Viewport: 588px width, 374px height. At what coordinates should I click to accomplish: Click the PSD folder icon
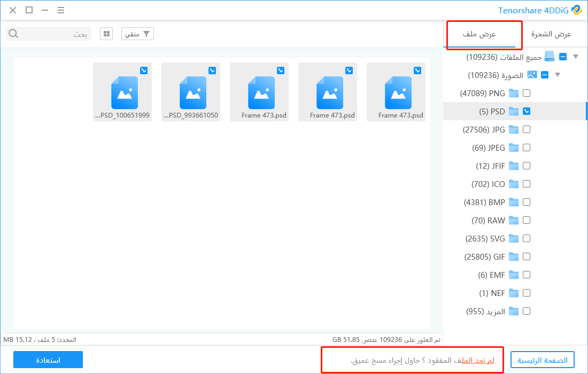tap(514, 111)
